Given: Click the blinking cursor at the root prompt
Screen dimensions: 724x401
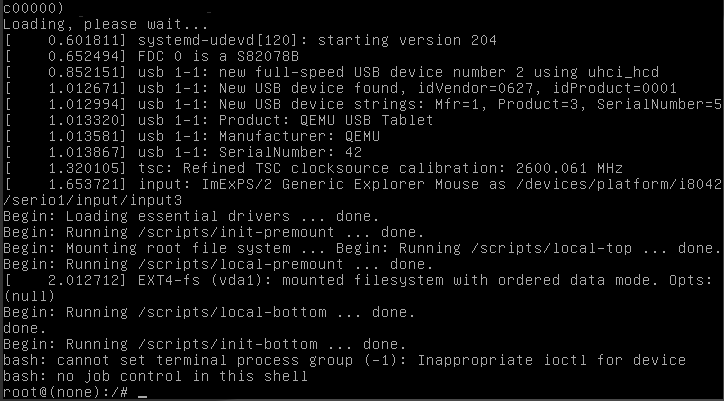Looking at the screenshot, I should click(x=143, y=393).
